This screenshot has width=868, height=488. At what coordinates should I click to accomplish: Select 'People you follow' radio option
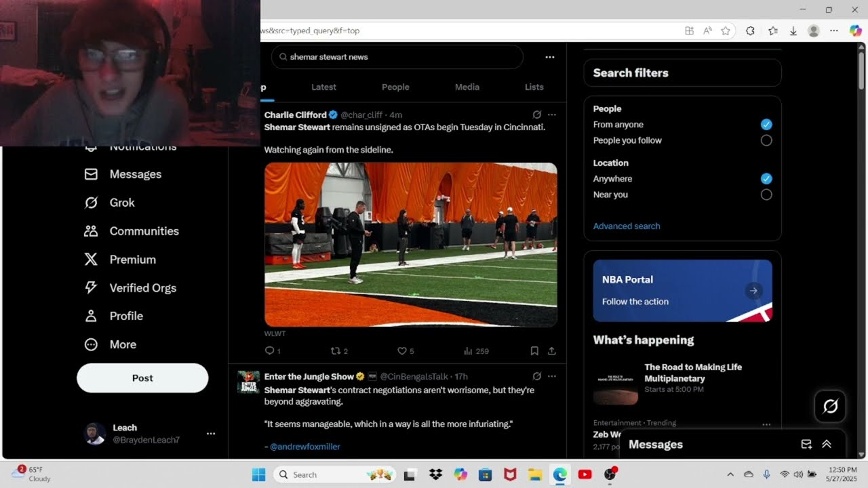[x=766, y=140]
